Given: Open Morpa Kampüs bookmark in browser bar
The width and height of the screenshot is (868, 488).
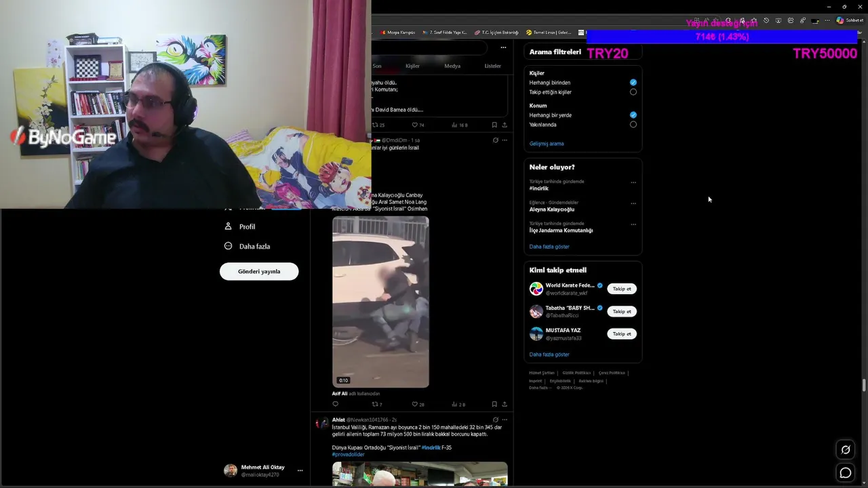Looking at the screenshot, I should point(397,33).
